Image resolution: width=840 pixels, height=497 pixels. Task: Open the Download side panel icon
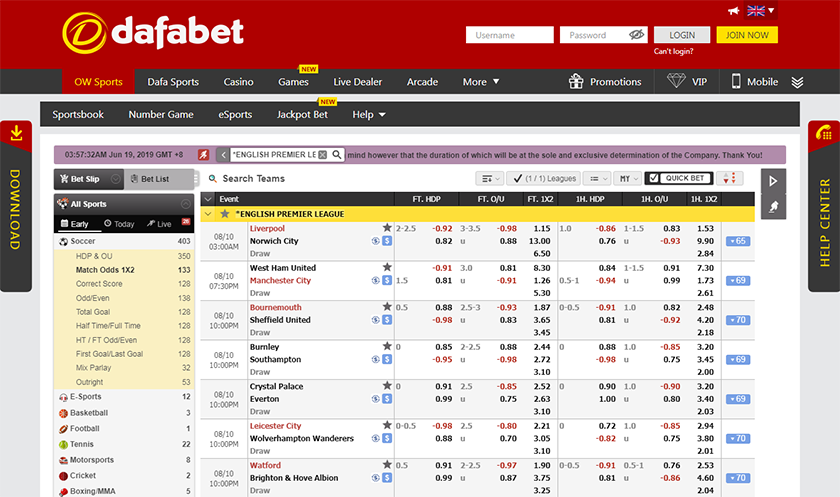16,133
